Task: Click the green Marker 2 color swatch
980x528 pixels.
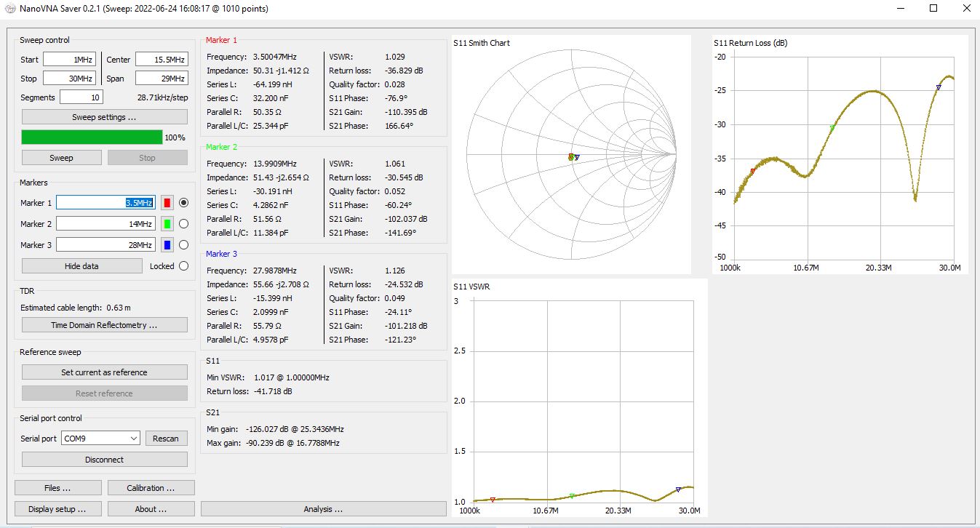Action: [x=167, y=224]
